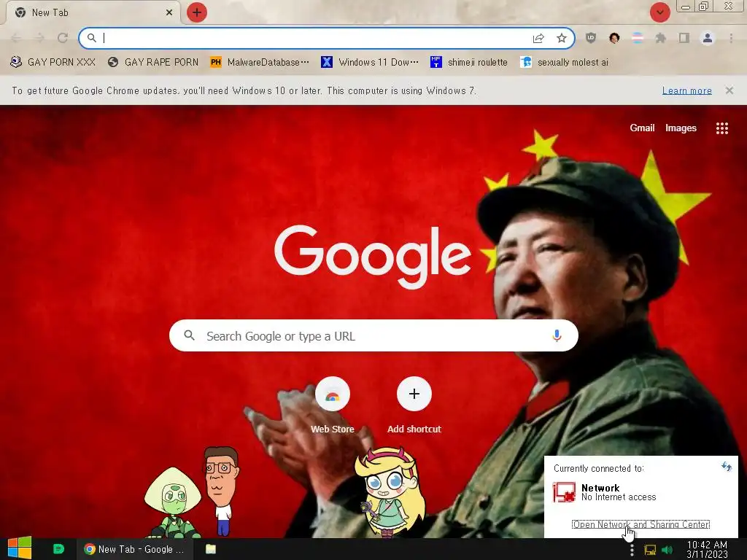Open the profile avatar button

[708, 38]
